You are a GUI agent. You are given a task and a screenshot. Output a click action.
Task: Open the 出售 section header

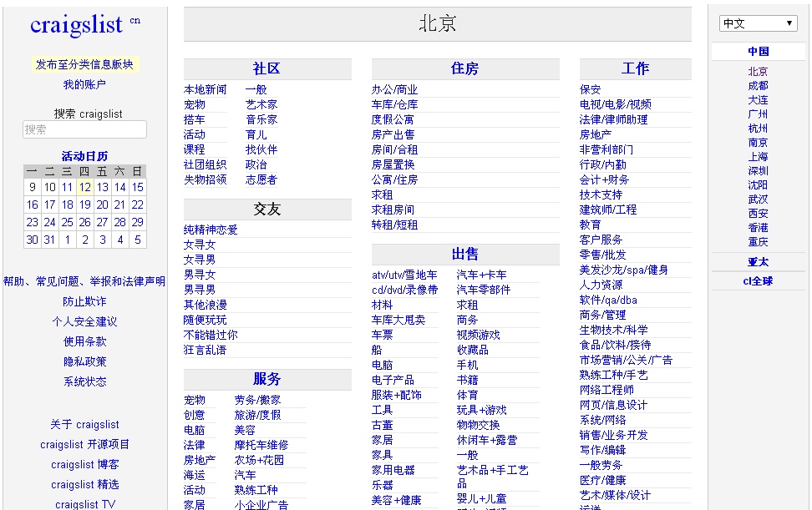point(464,254)
